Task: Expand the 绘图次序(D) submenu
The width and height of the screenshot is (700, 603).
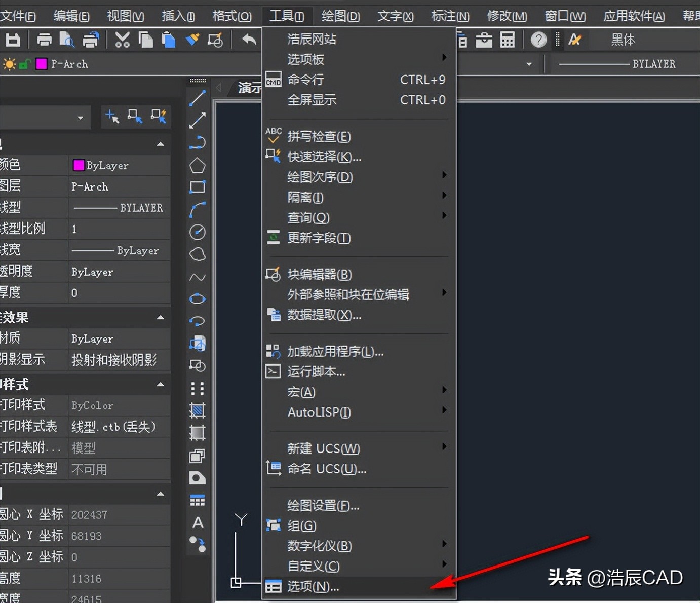Action: click(319, 177)
